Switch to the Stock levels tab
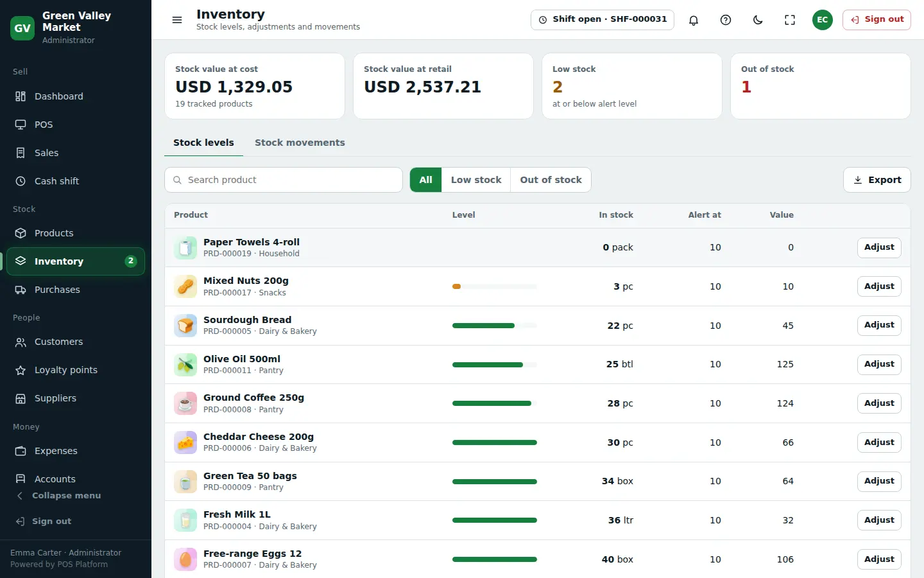This screenshot has height=578, width=924. (x=203, y=143)
